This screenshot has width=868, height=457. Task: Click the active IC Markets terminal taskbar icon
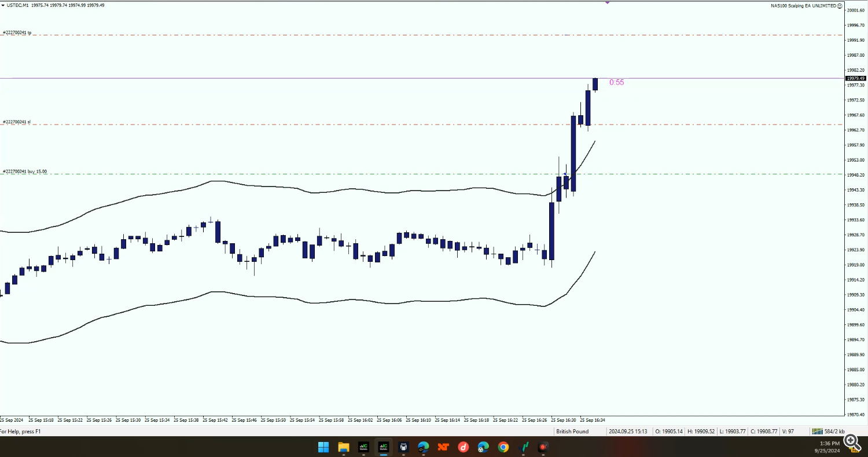click(383, 447)
